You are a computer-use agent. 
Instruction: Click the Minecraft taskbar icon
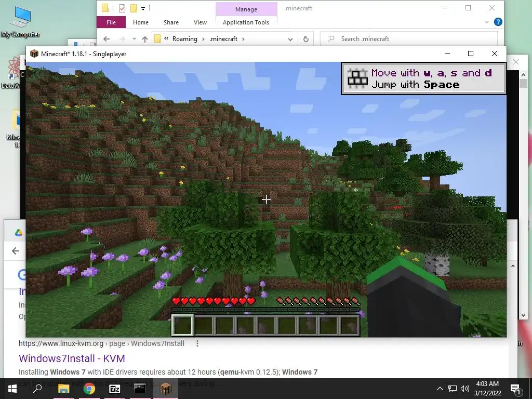tap(165, 389)
